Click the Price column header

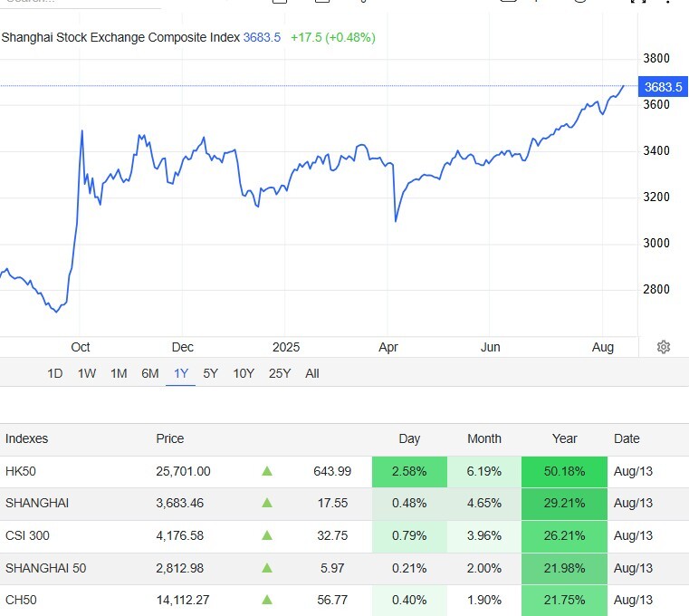[170, 438]
